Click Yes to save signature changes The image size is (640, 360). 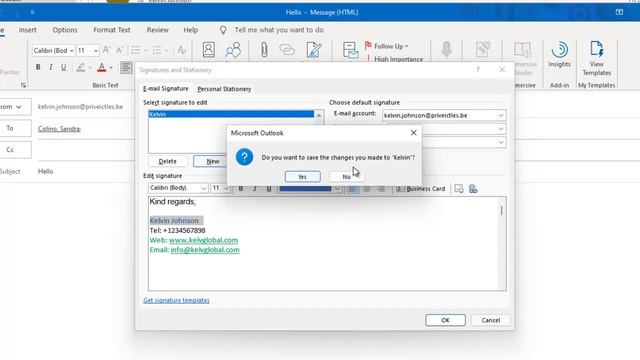[x=302, y=177]
